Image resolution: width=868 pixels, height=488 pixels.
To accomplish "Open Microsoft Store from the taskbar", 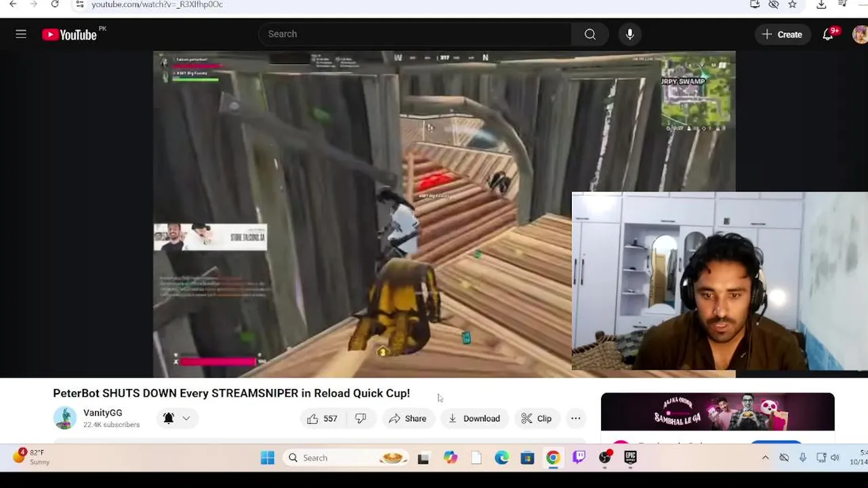I will 527,458.
